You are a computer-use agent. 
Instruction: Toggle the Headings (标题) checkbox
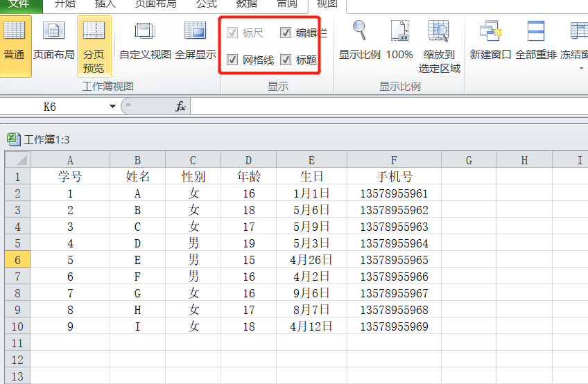pos(286,60)
